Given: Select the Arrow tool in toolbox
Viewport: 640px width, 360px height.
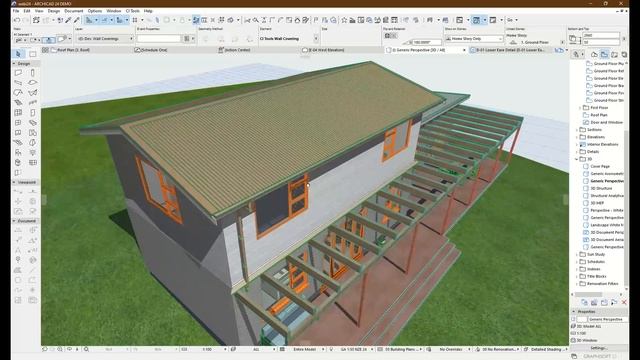Looking at the screenshot, I should click(x=18, y=54).
